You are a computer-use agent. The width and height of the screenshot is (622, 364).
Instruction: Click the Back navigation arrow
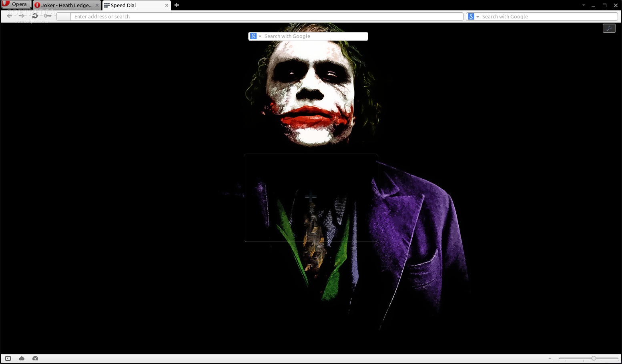[10, 16]
